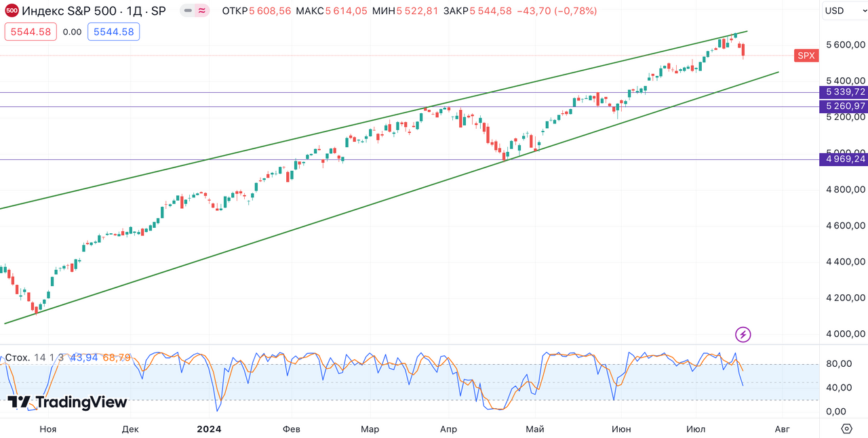Click the TradingView logo
The width and height of the screenshot is (868, 438).
(x=67, y=403)
